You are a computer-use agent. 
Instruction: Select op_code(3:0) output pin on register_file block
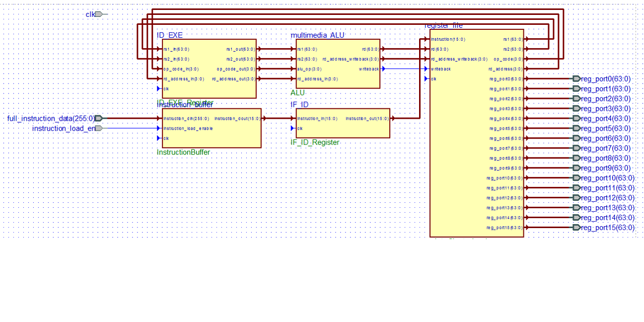(508, 59)
